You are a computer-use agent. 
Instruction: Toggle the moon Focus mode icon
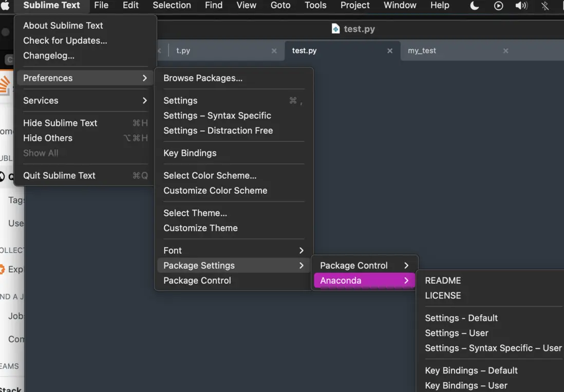pyautogui.click(x=475, y=6)
